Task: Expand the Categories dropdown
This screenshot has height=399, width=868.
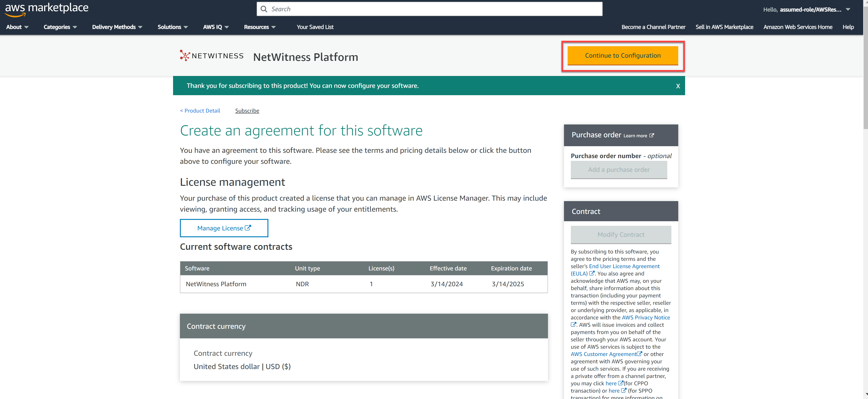Action: click(x=60, y=27)
